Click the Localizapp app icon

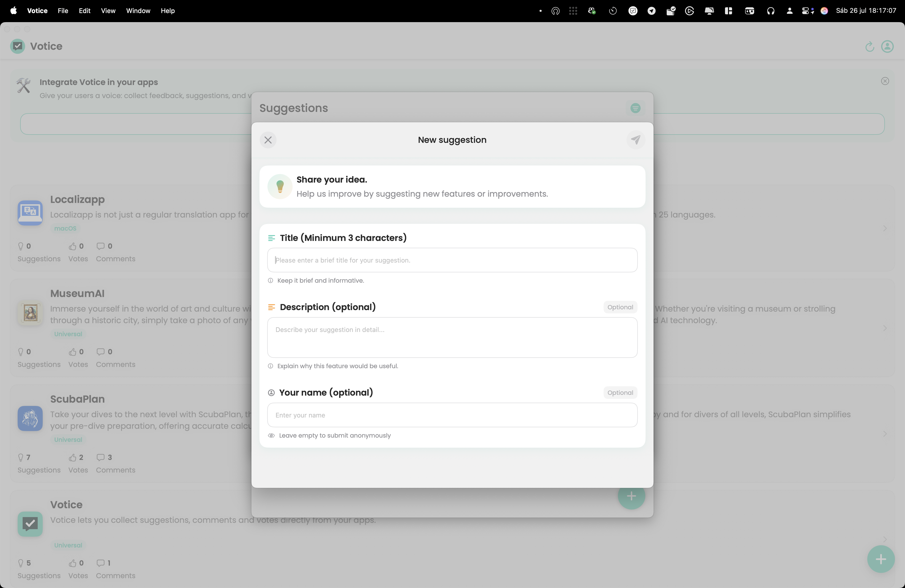pos(30,213)
